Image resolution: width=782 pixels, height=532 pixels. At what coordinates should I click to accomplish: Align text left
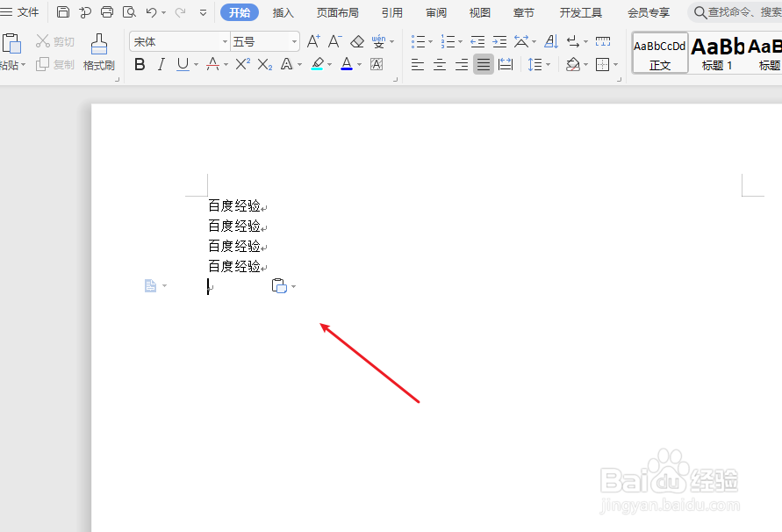tap(418, 64)
